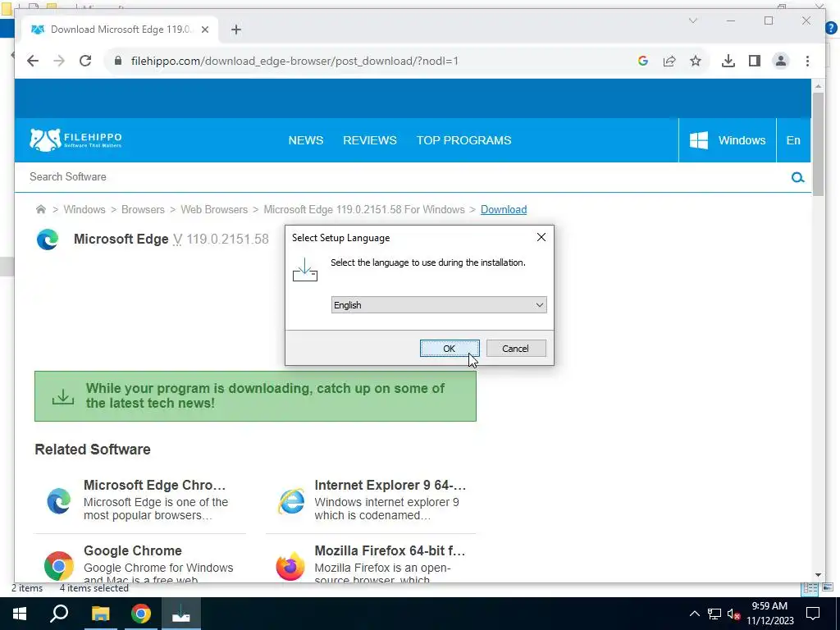Close the Select Setup Language dialog
Screen dimensions: 840x630
pos(541,237)
